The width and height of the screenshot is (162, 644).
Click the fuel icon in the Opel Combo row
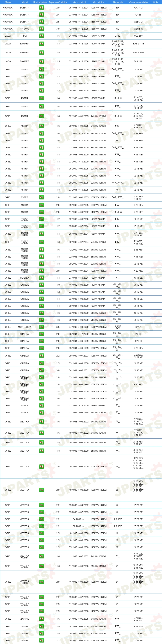(41, 278)
